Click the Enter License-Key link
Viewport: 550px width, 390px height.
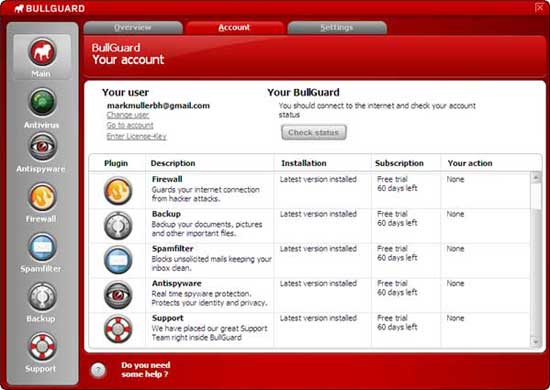pos(136,136)
